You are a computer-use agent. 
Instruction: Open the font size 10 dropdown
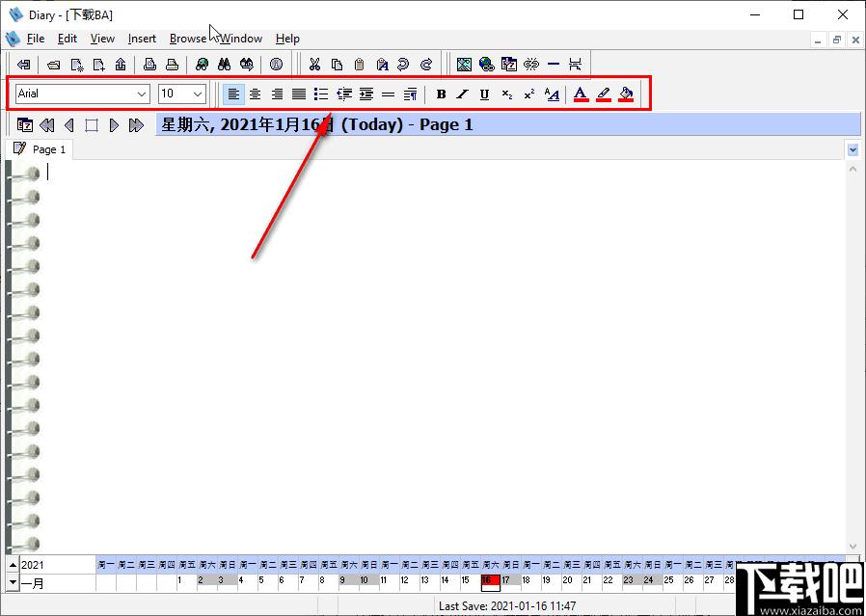pos(182,94)
